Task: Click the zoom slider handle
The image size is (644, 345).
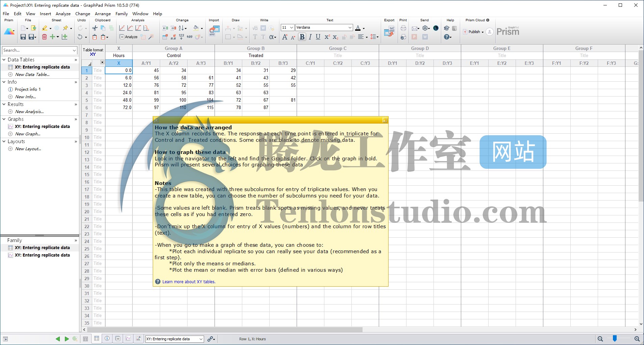Action: click(x=615, y=339)
